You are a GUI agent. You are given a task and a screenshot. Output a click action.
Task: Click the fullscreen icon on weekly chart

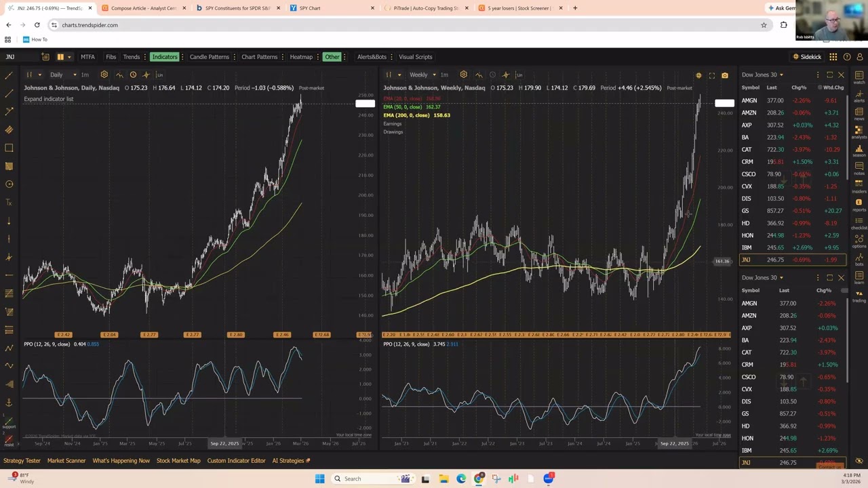[711, 75]
